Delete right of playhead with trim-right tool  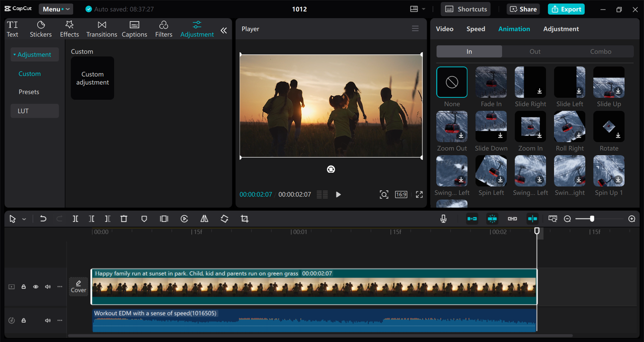point(108,219)
